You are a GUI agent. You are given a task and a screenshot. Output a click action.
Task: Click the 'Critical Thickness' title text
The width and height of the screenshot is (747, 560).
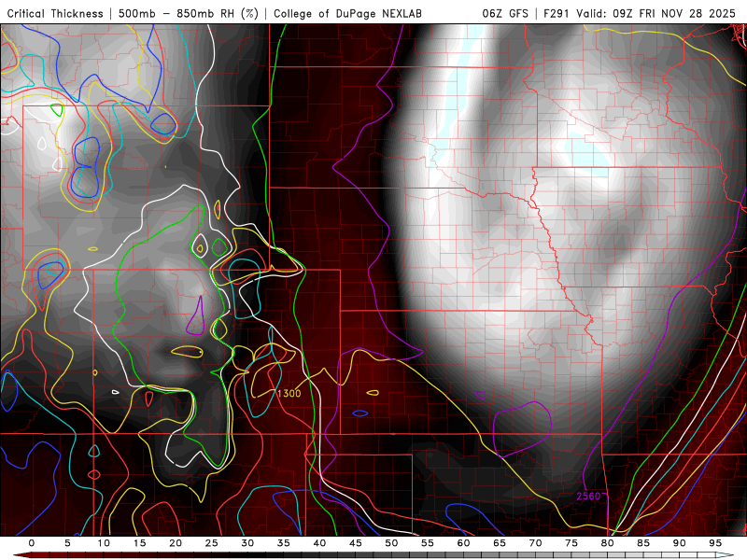pos(55,14)
